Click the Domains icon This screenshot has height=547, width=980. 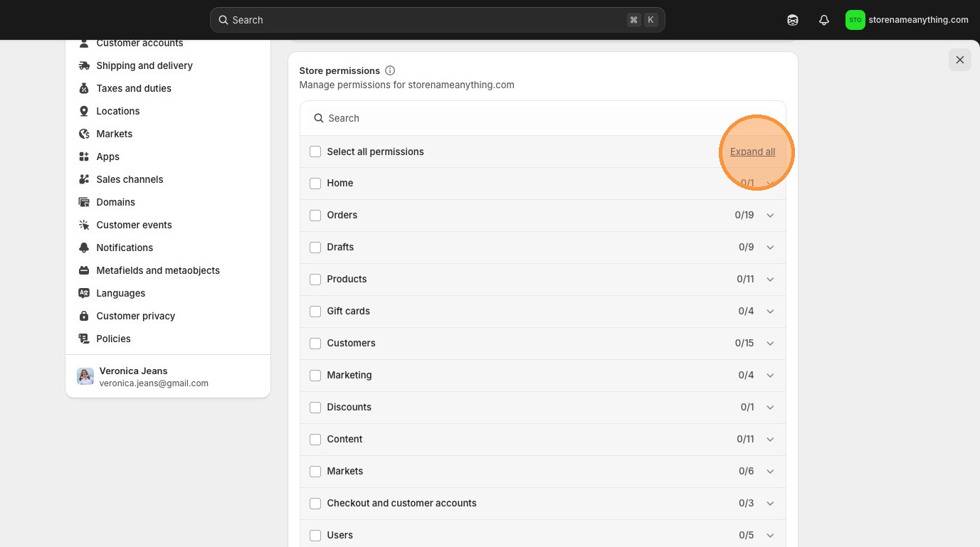tap(84, 202)
